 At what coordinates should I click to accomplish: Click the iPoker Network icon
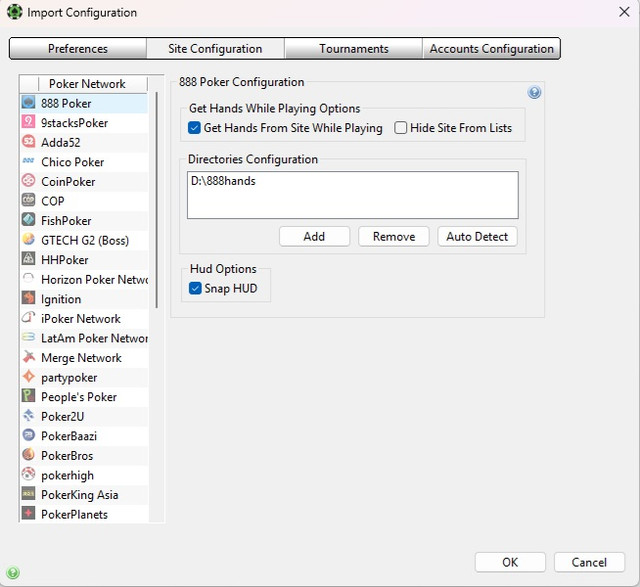[x=29, y=318]
